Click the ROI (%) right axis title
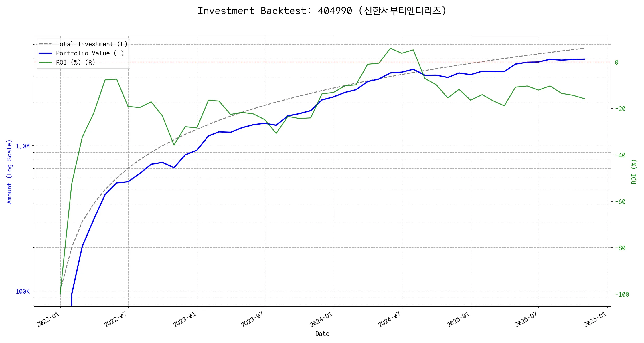The width and height of the screenshot is (644, 343). [634, 171]
